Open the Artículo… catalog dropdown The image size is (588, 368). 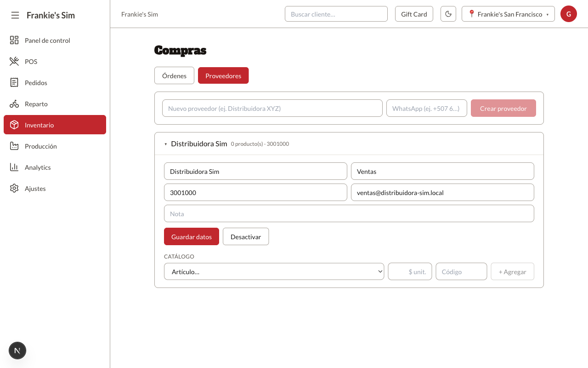click(x=274, y=271)
